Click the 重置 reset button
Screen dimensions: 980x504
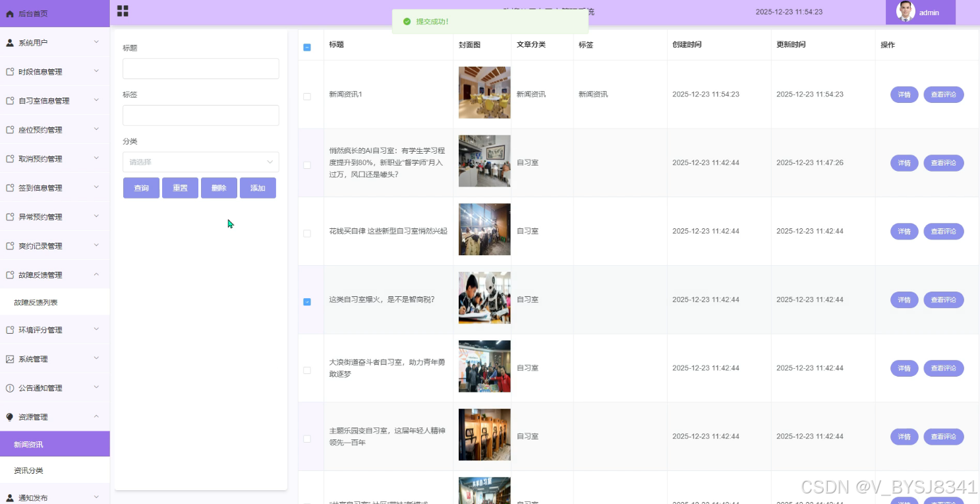coord(180,188)
